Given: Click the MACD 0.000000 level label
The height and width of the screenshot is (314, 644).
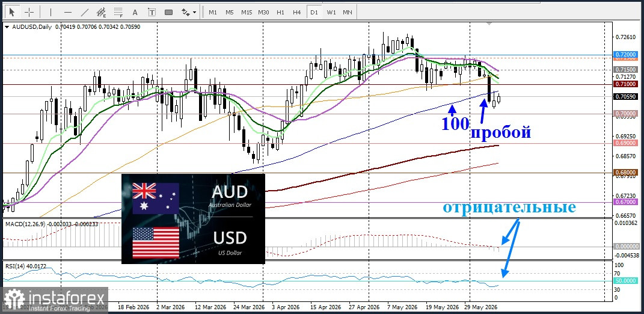Looking at the screenshot, I should (x=626, y=246).
